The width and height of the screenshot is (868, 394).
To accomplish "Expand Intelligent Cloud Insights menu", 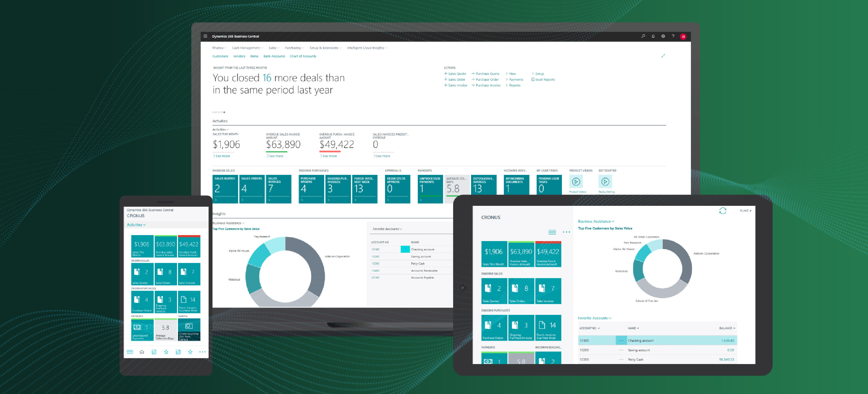I will click(x=367, y=48).
